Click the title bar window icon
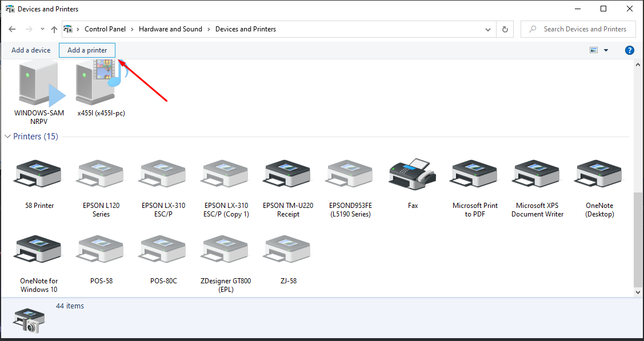The image size is (644, 341). point(10,9)
